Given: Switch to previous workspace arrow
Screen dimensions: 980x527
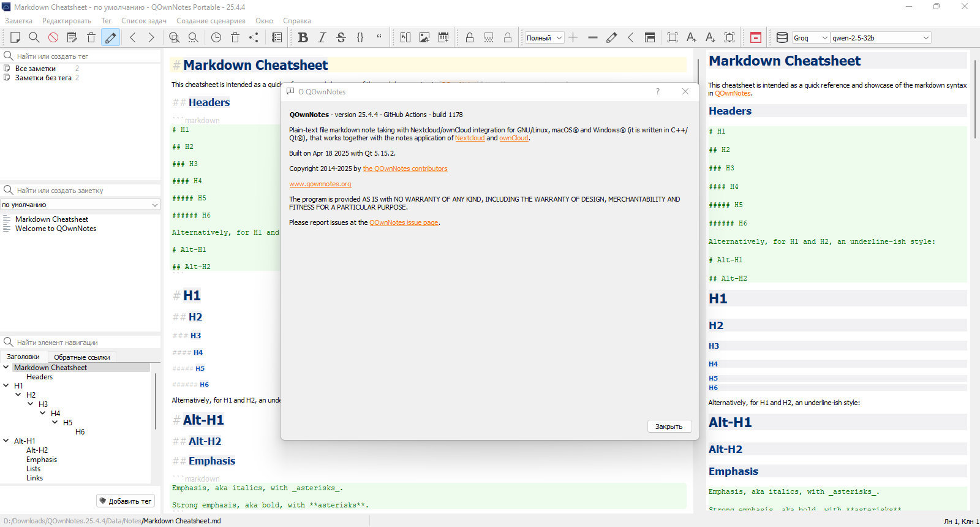Looking at the screenshot, I should [630, 37].
